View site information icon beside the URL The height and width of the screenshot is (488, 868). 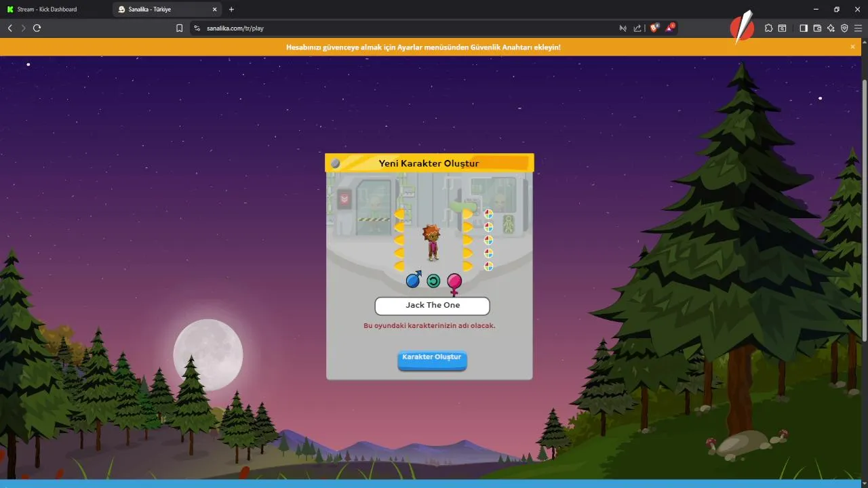(x=197, y=28)
